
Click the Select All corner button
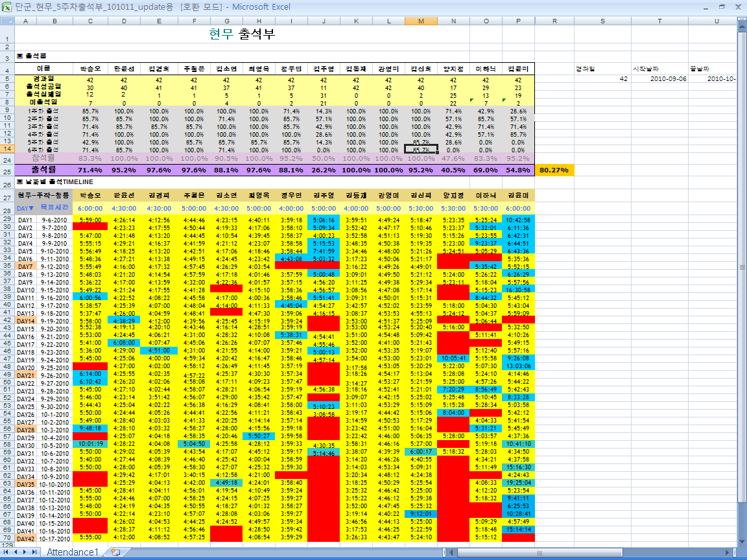(x=7, y=21)
